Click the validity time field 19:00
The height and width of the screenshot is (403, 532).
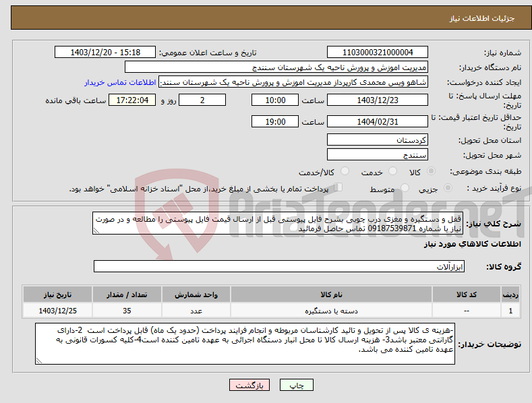click(x=275, y=121)
